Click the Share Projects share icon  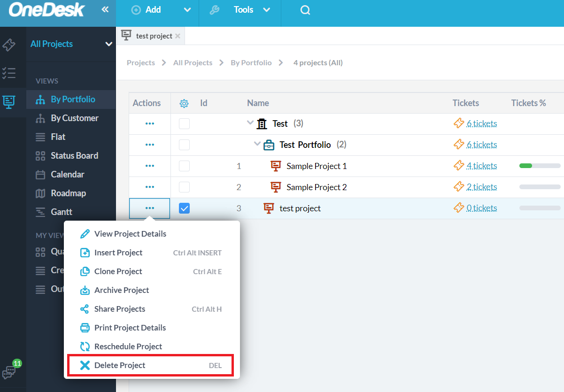tap(85, 309)
